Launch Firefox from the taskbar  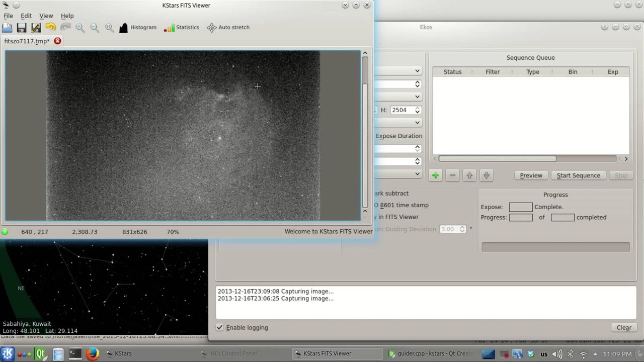(x=92, y=353)
